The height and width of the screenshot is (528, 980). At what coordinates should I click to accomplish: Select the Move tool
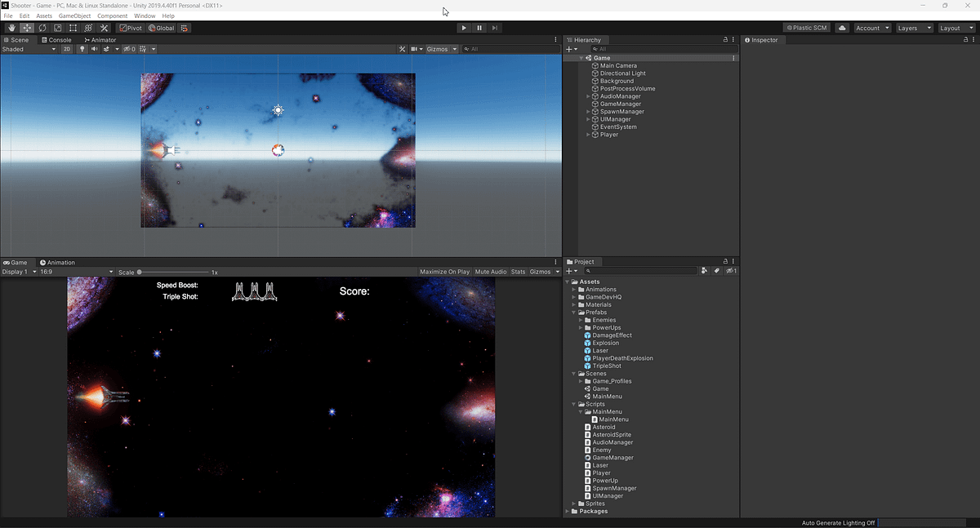(25, 27)
